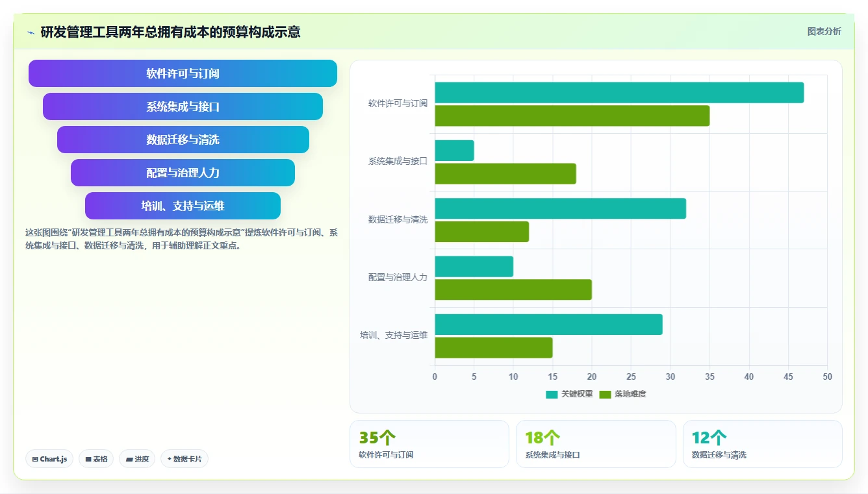Screen dimensions: 868x494
Task: Select the 数据迁移与清洗 funnel bar
Action: (x=183, y=140)
